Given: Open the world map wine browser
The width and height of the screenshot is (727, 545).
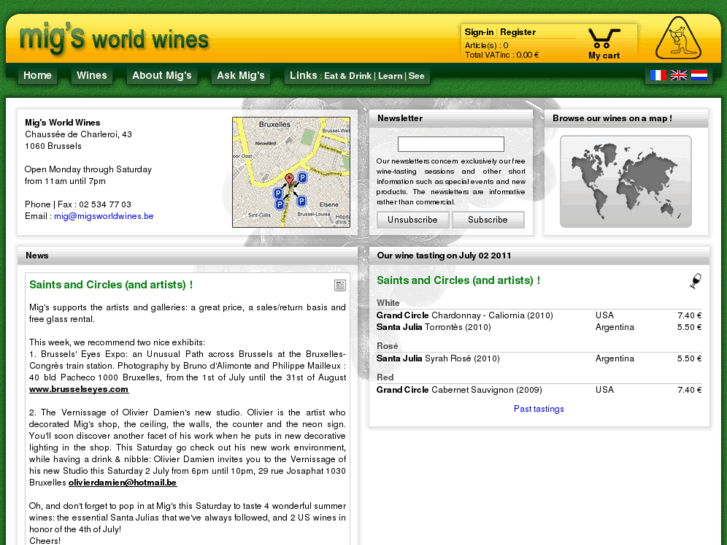Looking at the screenshot, I should pos(625,181).
